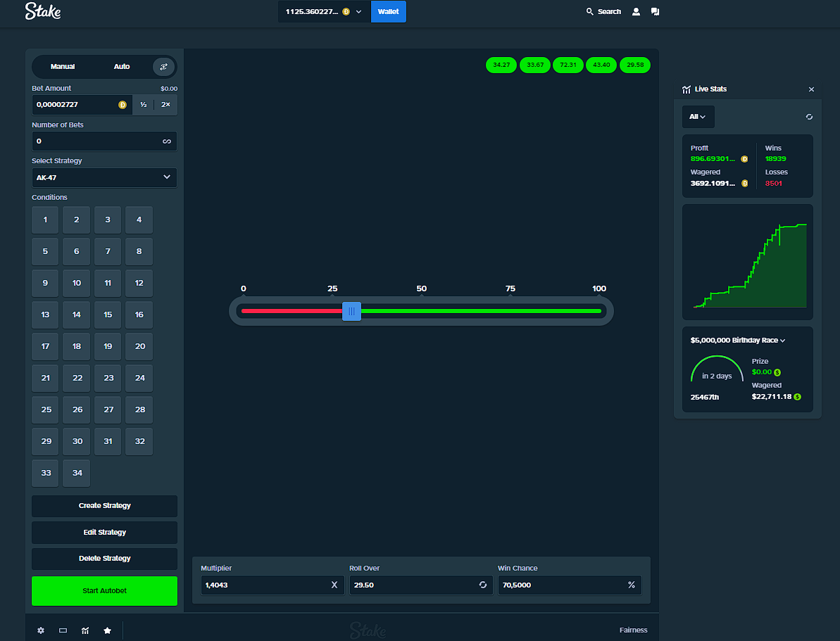The image size is (840, 641).
Task: Open past result 33.67
Action: [535, 65]
